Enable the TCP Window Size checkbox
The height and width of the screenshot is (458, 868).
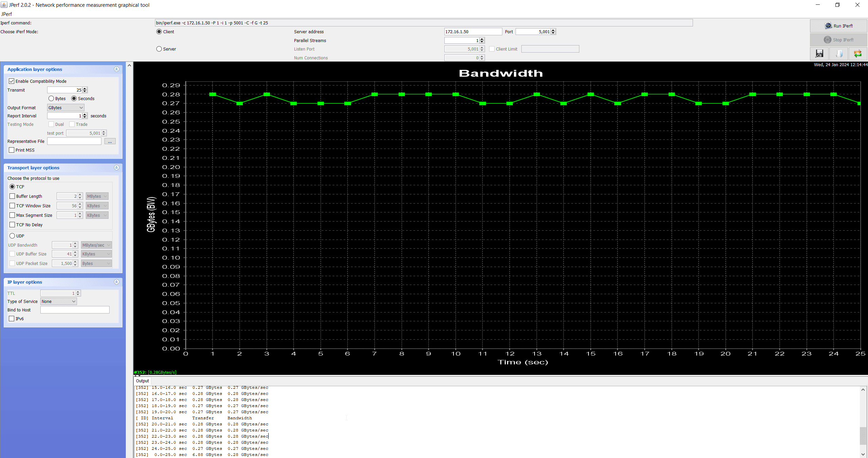[12, 206]
